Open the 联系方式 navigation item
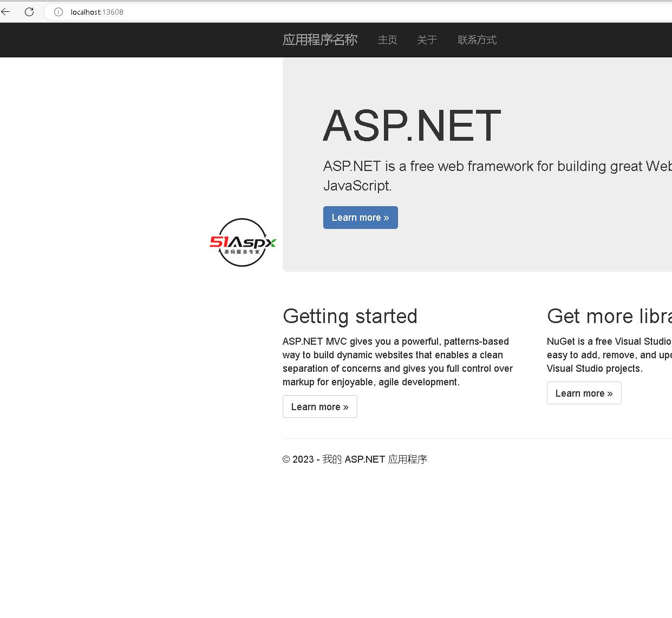The width and height of the screenshot is (672, 618). point(477,40)
